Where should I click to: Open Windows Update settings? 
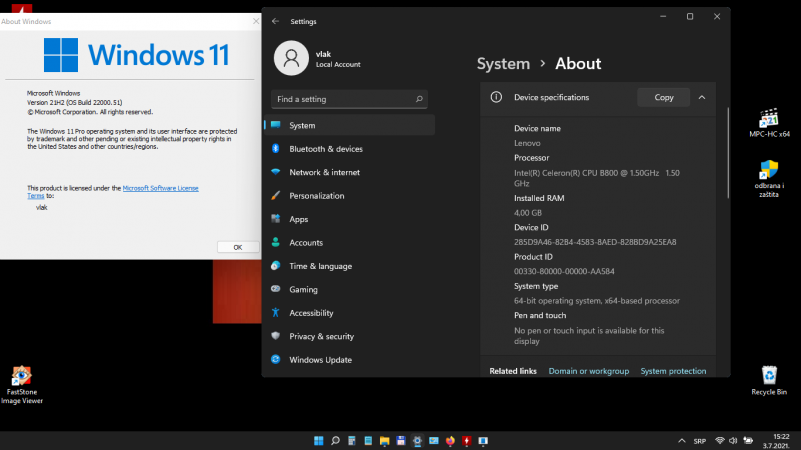(349, 360)
